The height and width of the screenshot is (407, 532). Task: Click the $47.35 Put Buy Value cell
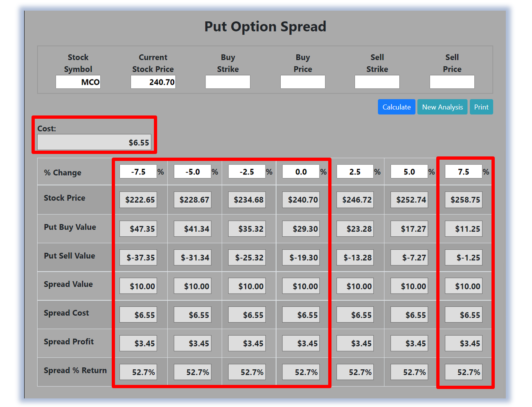point(138,229)
